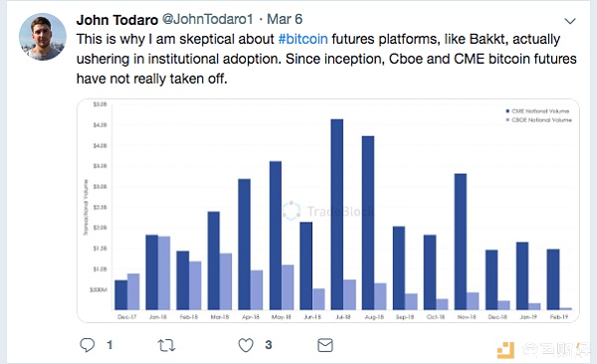
Task: Open the @JohnTodaro1 handle link
Action: (208, 19)
